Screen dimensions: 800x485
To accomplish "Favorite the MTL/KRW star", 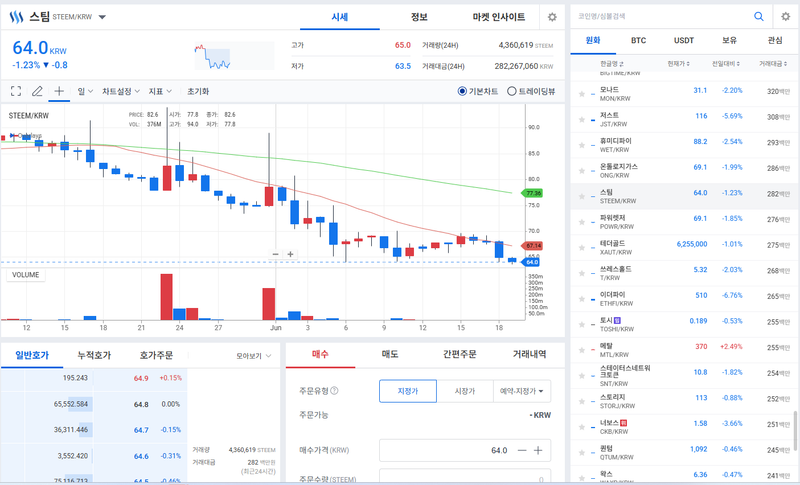I will 582,350.
